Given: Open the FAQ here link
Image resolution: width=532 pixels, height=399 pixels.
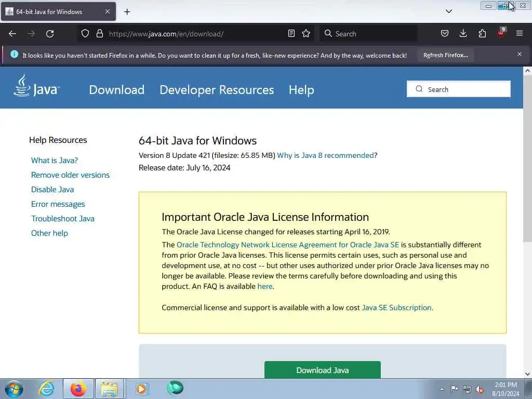Looking at the screenshot, I should [x=265, y=286].
